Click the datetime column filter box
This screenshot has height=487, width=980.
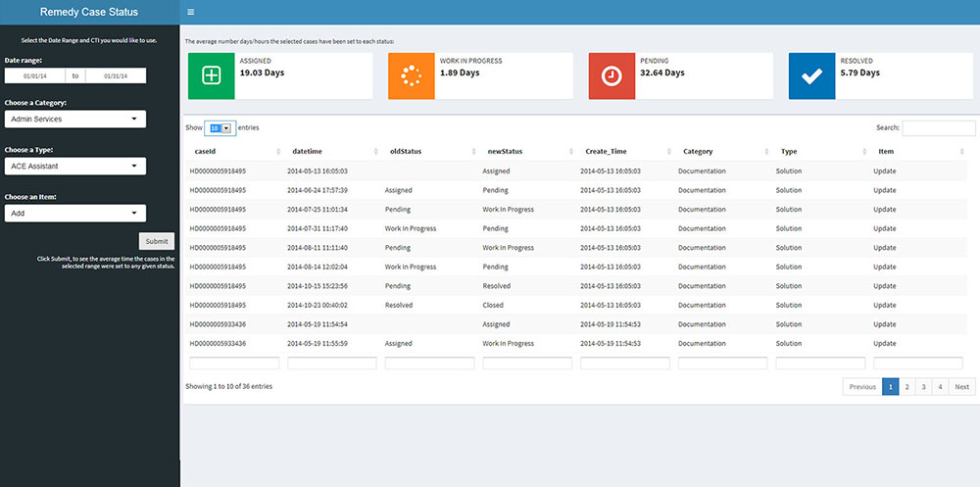(332, 364)
